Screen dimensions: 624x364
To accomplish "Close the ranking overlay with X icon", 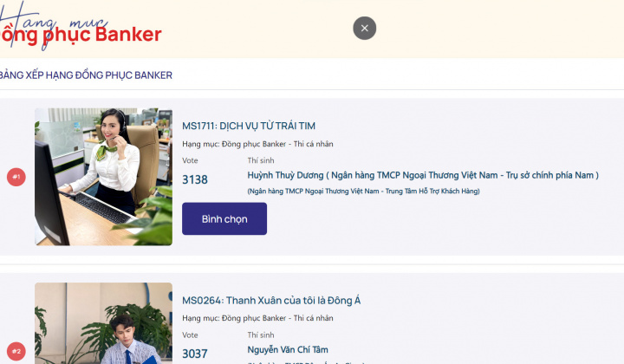I will (364, 29).
